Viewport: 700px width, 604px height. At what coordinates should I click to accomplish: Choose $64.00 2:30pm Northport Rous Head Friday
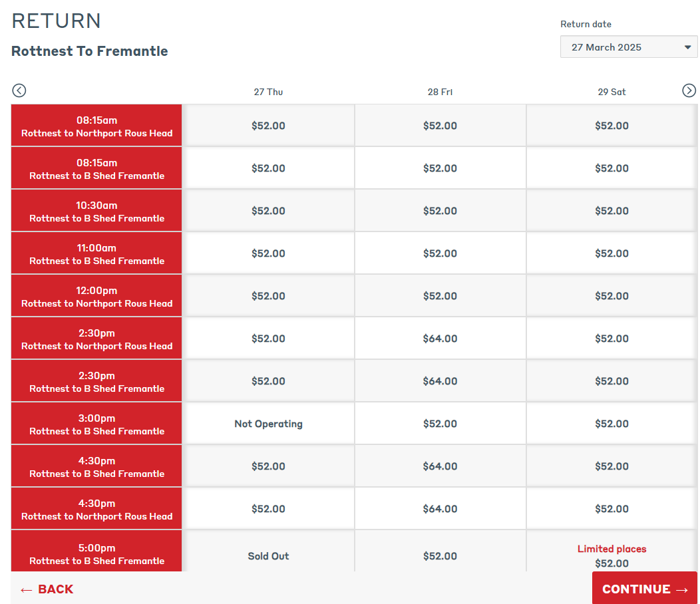440,339
